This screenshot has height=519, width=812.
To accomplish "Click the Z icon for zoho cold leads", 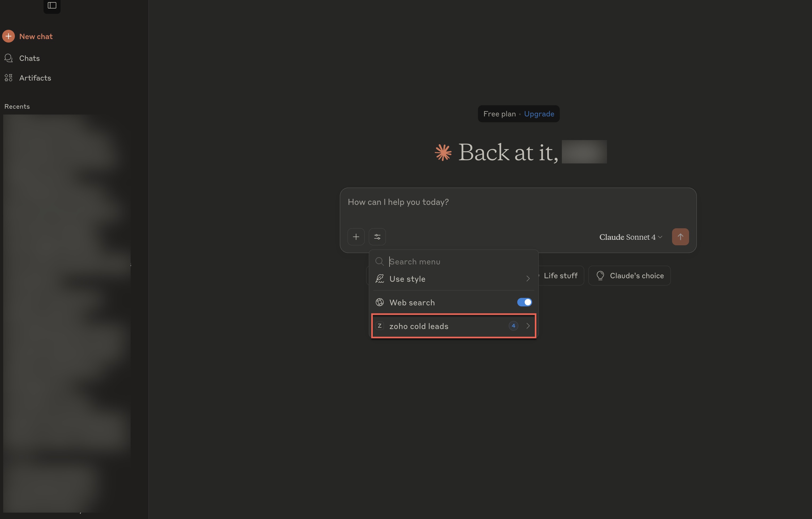I will [x=380, y=326].
